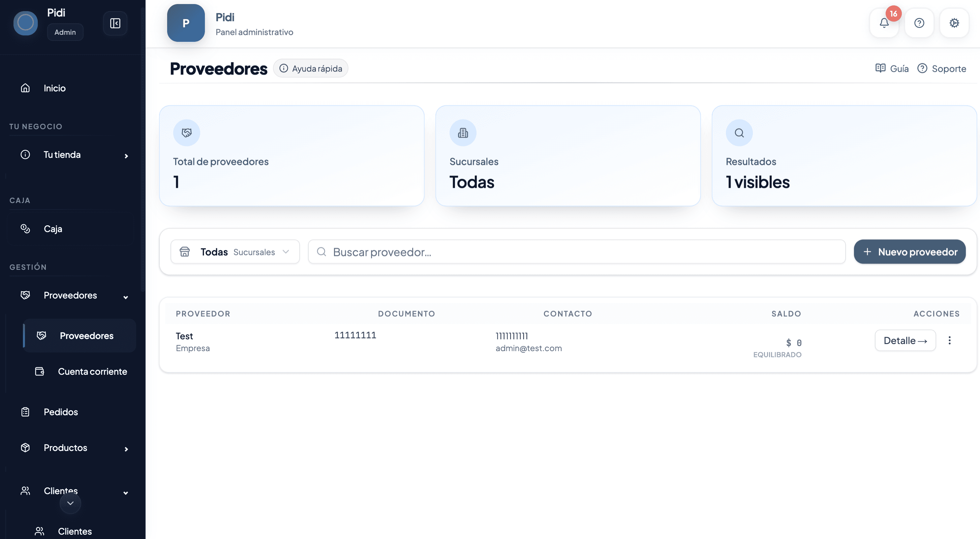Image resolution: width=980 pixels, height=539 pixels.
Task: Expand the Tu tienda submenu arrow
Action: [126, 156]
